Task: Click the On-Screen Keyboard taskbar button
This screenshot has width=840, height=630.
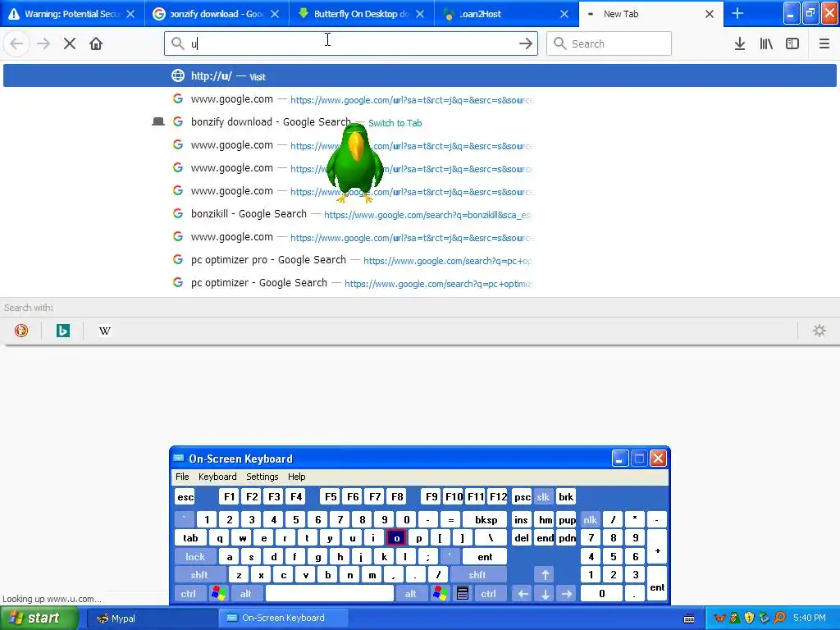Action: [x=284, y=619]
